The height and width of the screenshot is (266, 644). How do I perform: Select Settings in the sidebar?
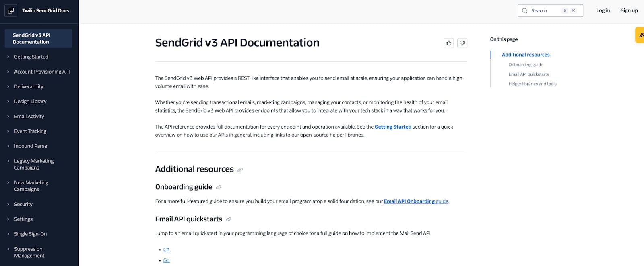pyautogui.click(x=23, y=219)
